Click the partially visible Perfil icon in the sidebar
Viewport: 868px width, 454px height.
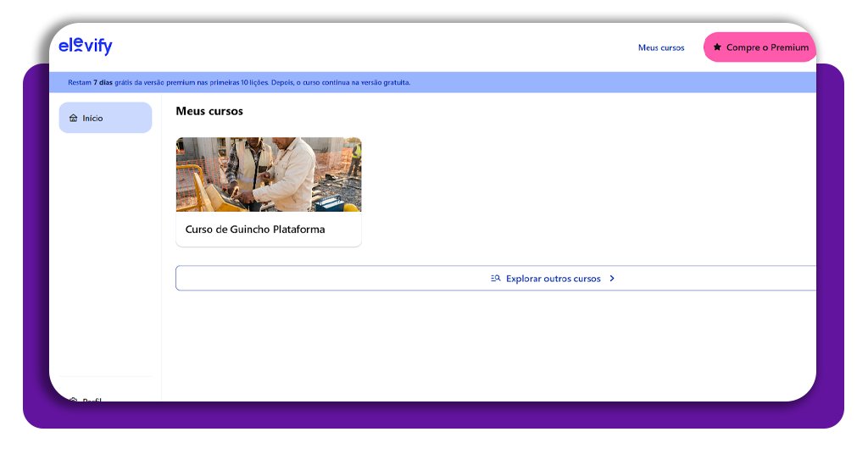[x=73, y=399]
